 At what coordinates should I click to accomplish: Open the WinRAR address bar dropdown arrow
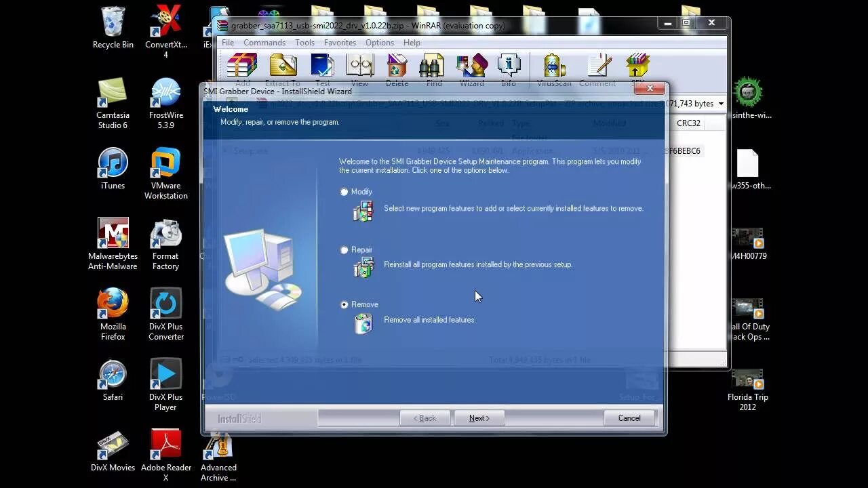click(x=721, y=104)
